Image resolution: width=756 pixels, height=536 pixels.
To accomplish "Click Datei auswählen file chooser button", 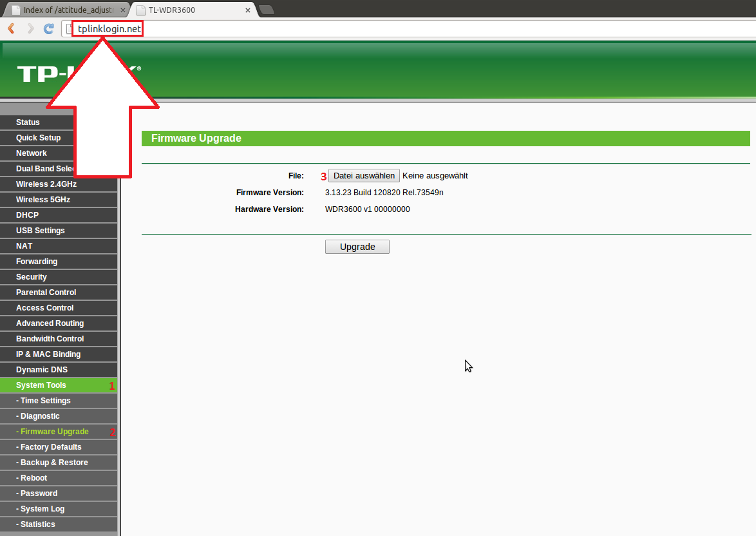I will point(364,176).
